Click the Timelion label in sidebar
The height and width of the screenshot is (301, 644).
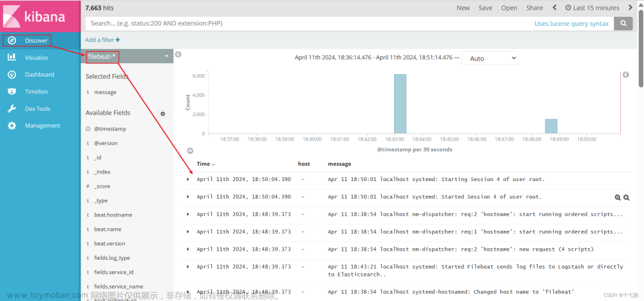36,92
